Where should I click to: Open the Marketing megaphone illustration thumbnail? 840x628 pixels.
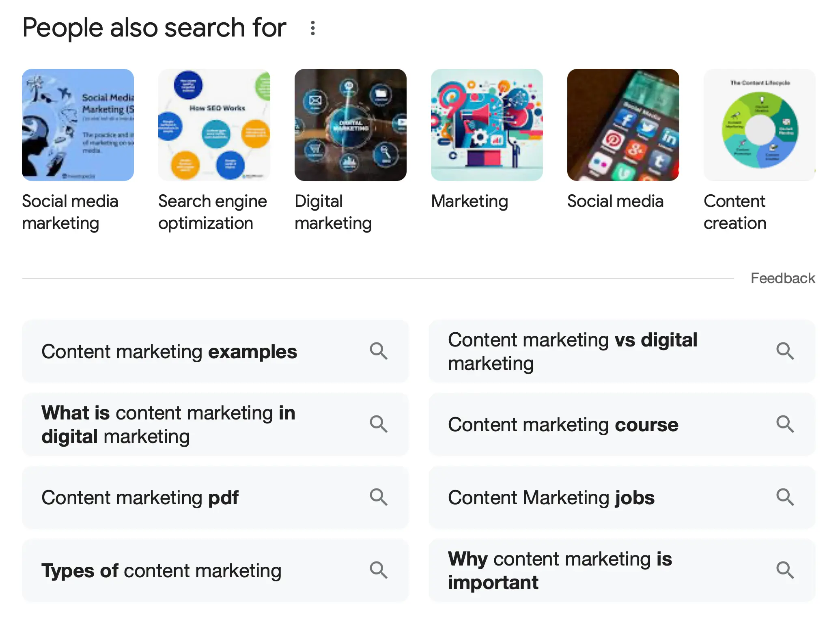tap(487, 125)
